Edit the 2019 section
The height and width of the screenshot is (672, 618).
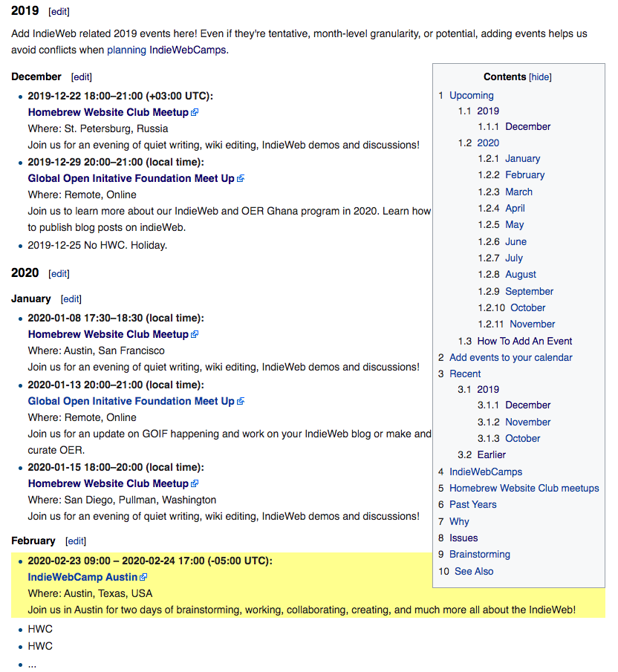(x=59, y=12)
